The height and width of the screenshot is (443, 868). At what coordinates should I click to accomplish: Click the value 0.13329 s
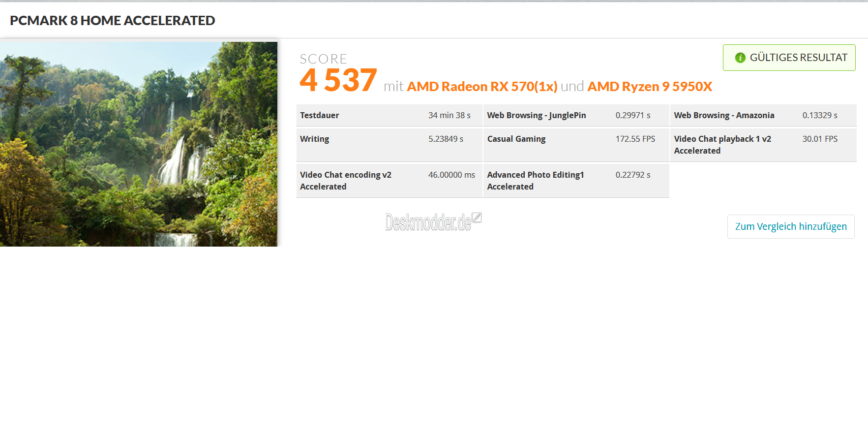tap(820, 115)
